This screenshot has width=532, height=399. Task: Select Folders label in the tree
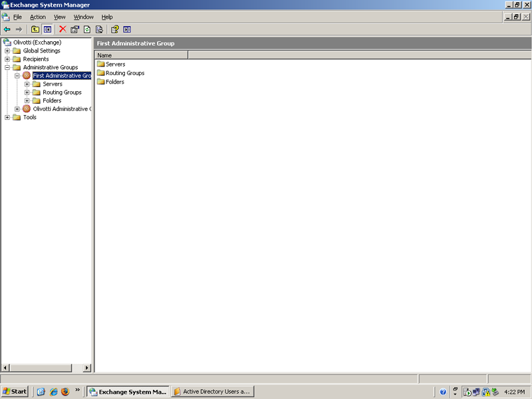coord(52,100)
